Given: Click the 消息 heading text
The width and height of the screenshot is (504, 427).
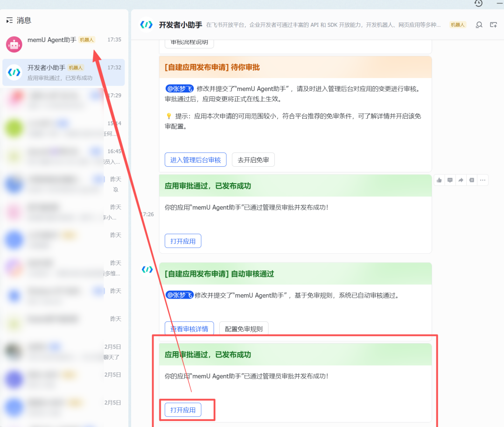Looking at the screenshot, I should click(24, 21).
